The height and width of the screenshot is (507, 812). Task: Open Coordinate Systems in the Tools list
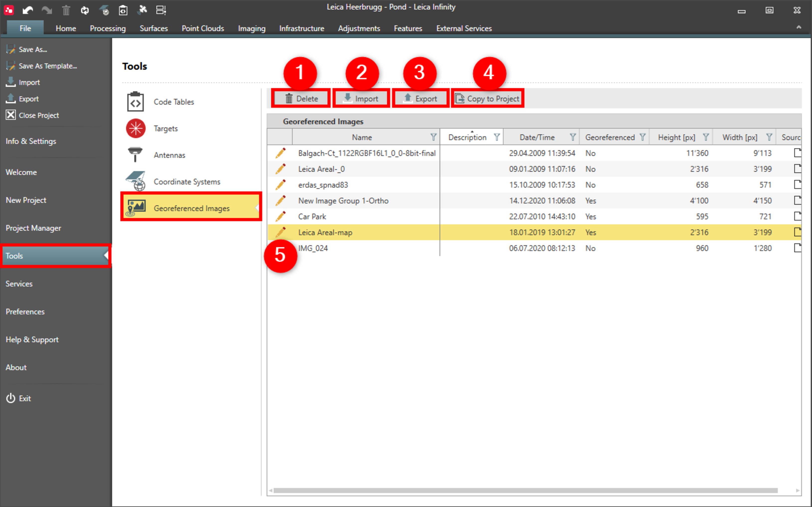[x=191, y=182]
